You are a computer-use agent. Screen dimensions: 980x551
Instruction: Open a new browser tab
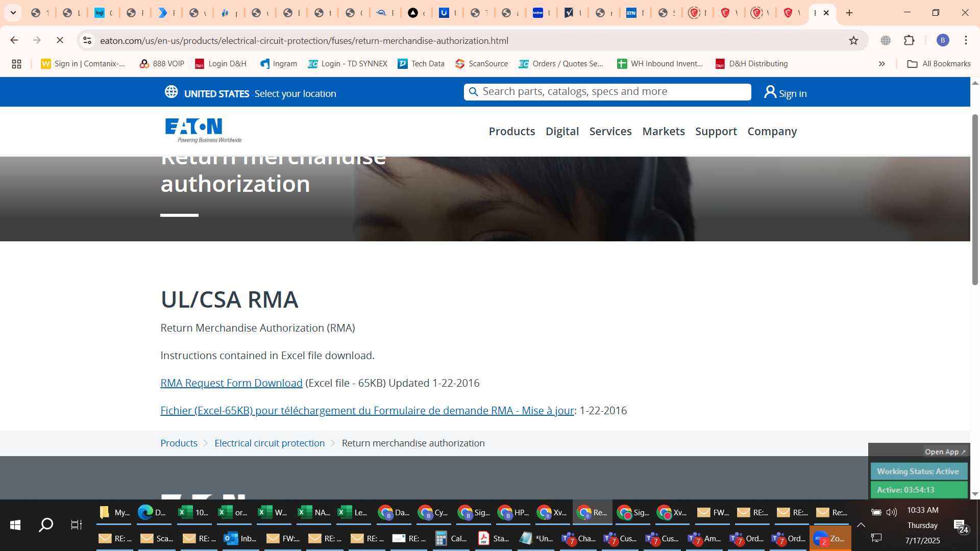[x=849, y=13]
